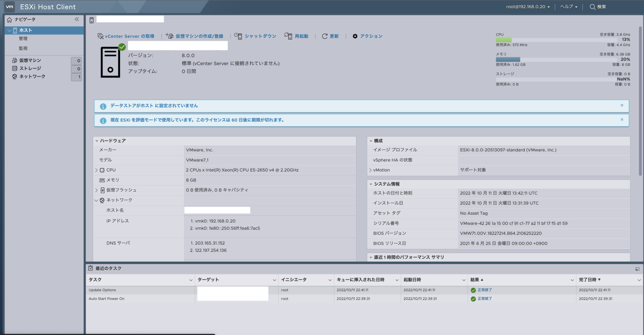Collapse the ハードウェア section
The image size is (644, 335).
[x=97, y=141]
